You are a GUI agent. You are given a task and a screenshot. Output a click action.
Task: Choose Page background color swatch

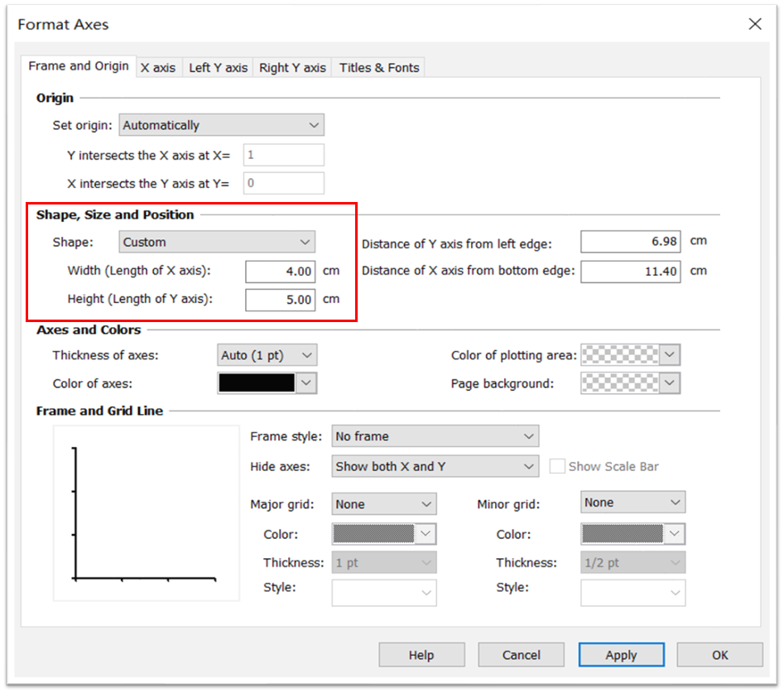(630, 383)
